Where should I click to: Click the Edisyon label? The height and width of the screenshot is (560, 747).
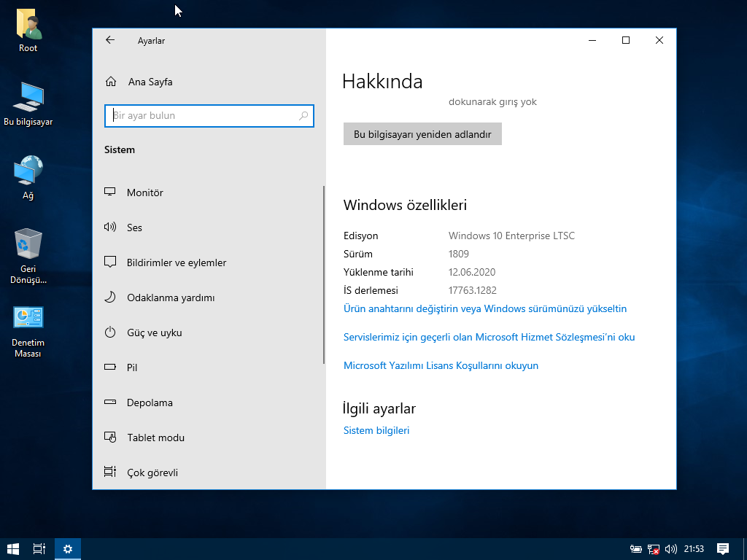pyautogui.click(x=360, y=236)
